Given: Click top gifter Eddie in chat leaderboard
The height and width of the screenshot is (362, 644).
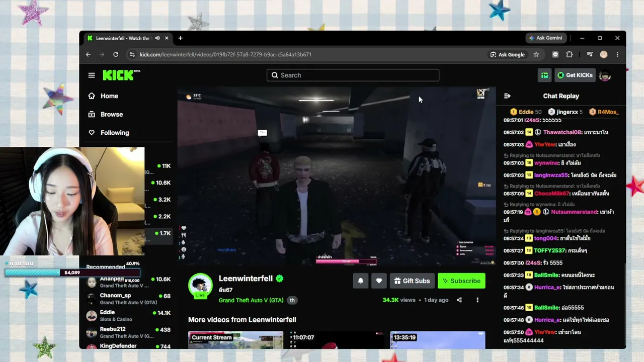Looking at the screenshot, I should point(526,112).
